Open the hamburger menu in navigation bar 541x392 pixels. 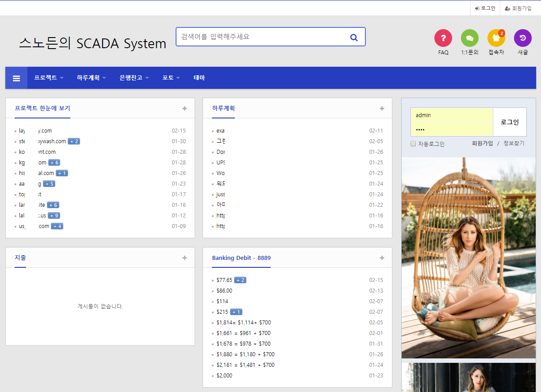tap(16, 78)
